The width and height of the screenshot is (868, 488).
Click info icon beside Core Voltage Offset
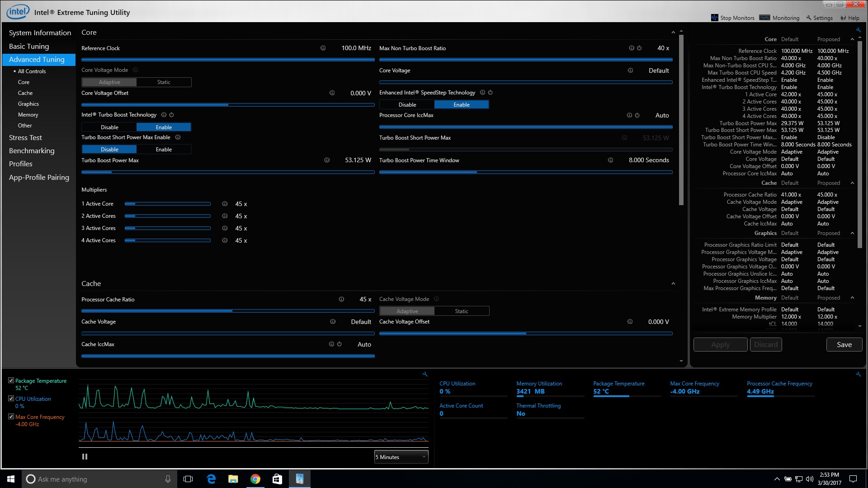pos(332,93)
